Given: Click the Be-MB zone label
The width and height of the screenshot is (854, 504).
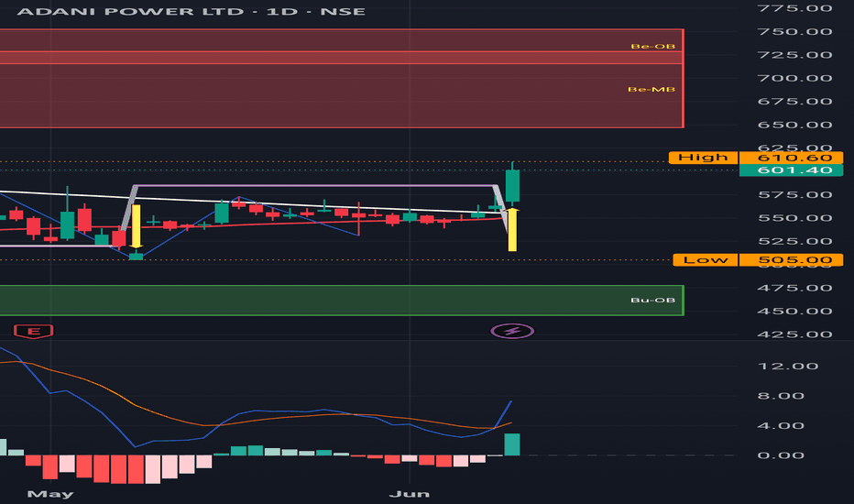Looking at the screenshot, I should click(651, 90).
